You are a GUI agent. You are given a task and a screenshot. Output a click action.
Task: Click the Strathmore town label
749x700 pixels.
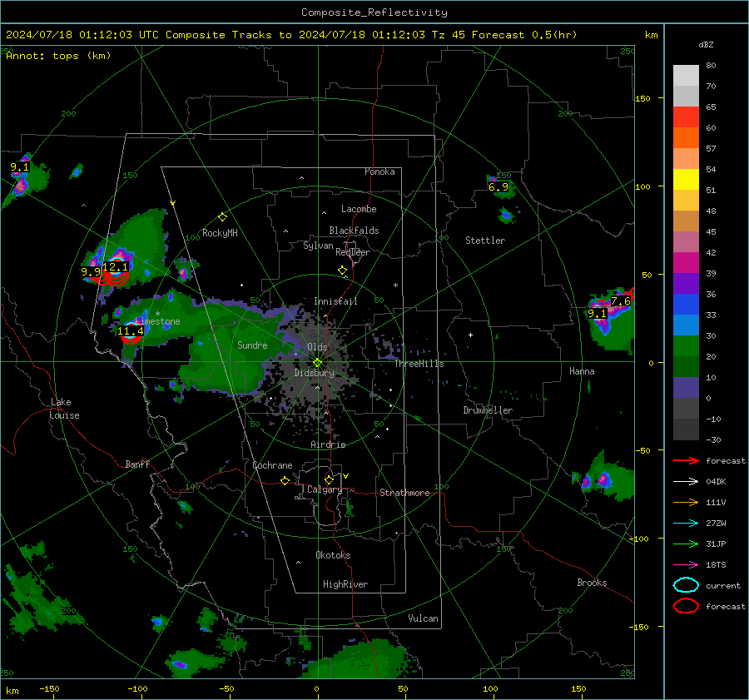point(404,493)
